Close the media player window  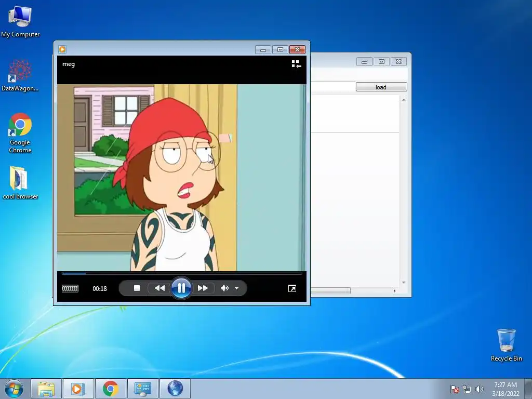(297, 50)
